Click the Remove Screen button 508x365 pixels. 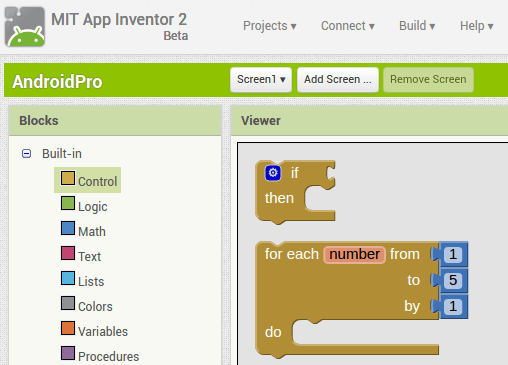click(x=428, y=79)
